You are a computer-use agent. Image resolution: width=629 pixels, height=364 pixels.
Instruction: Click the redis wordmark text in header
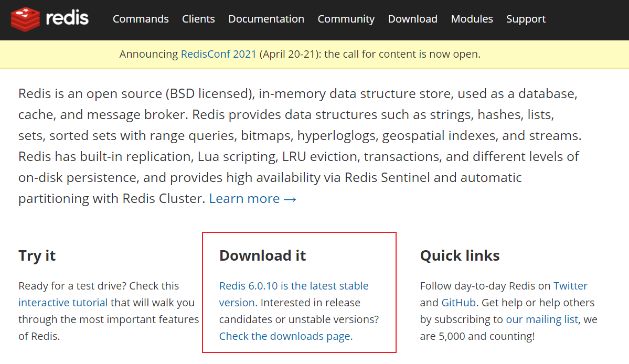point(67,18)
